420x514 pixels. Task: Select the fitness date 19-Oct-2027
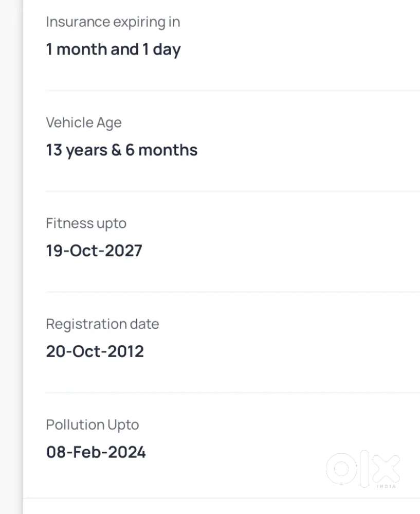94,251
